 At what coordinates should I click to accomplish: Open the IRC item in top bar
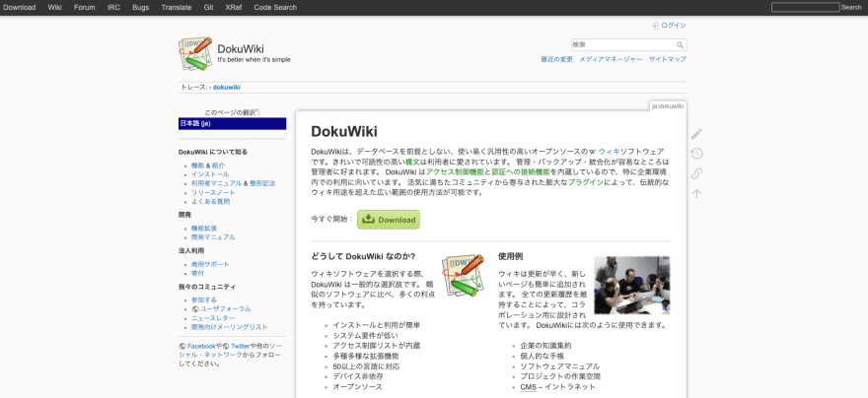[114, 7]
